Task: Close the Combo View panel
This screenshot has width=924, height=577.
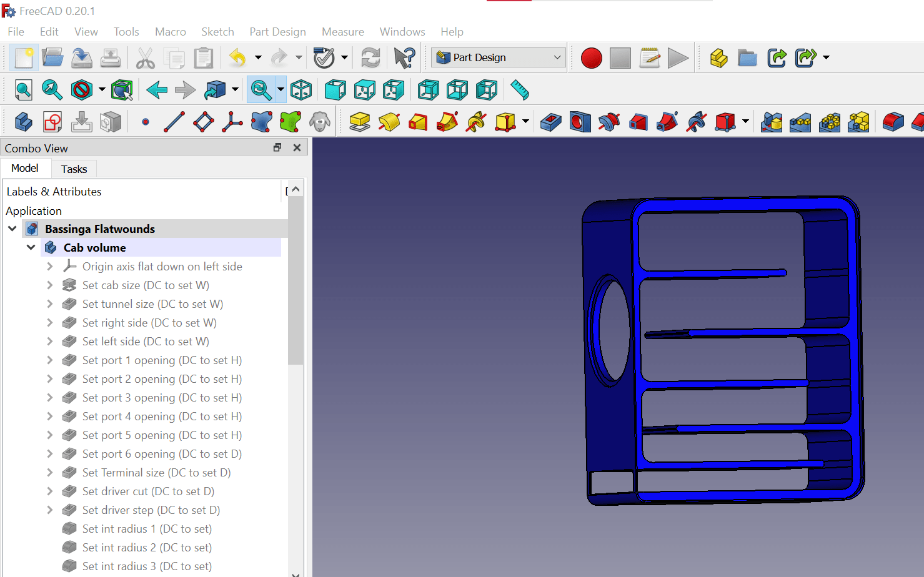Action: click(x=297, y=147)
